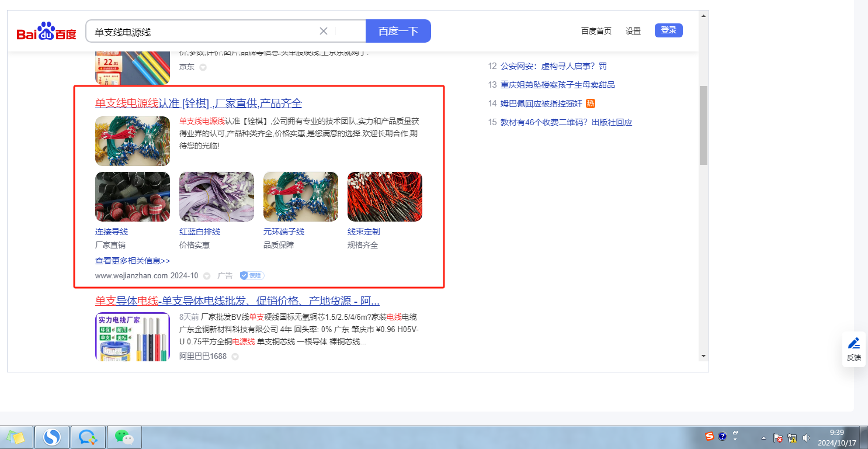Click the 红蓝白排线 product thumbnail
The width and height of the screenshot is (868, 449).
pos(217,196)
